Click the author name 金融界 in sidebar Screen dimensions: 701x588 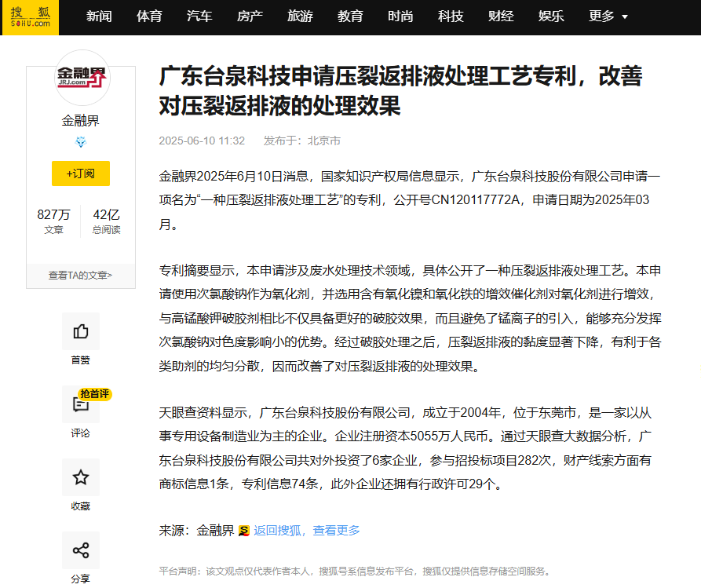pyautogui.click(x=81, y=121)
